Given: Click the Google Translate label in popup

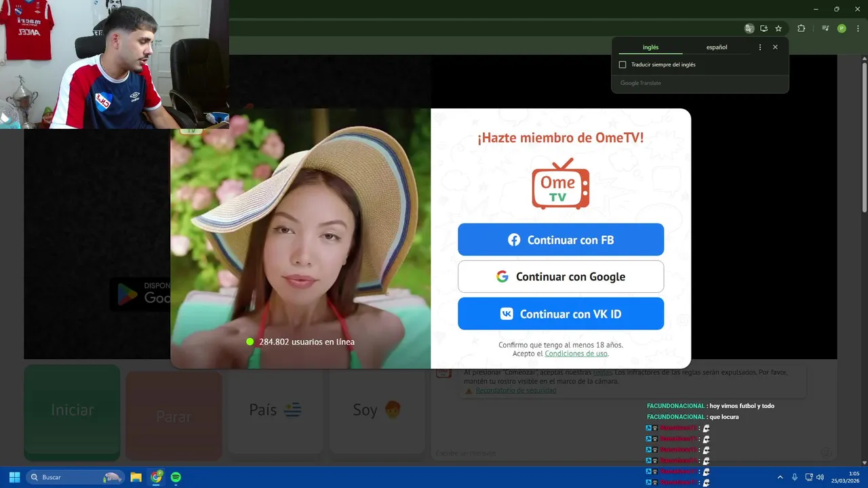Looking at the screenshot, I should [x=641, y=83].
